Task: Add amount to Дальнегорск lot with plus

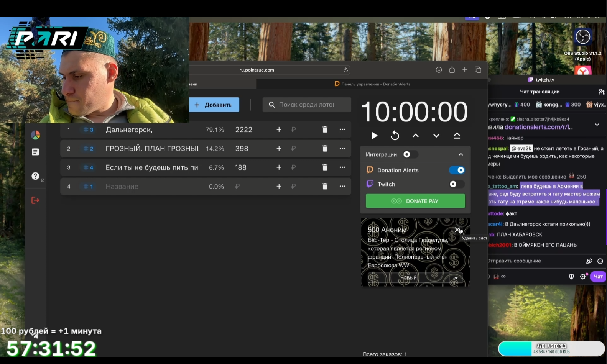Action: click(x=279, y=130)
